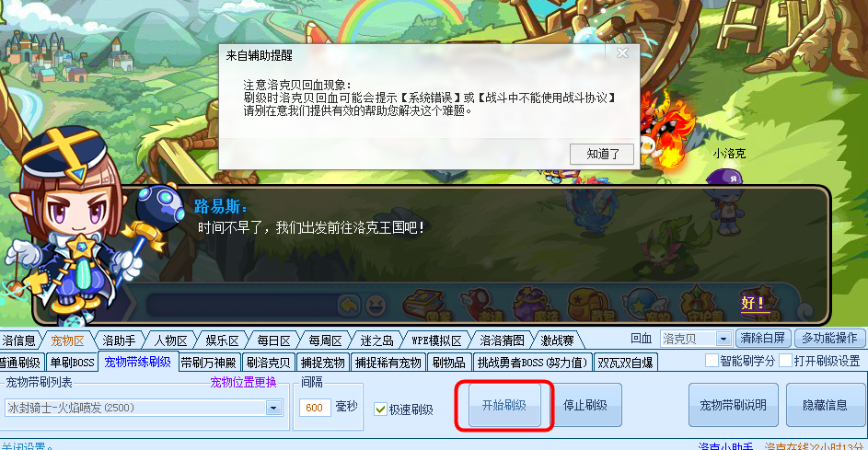Click the 邀请 red winged icon
This screenshot has height=450, width=868.
[x=480, y=305]
